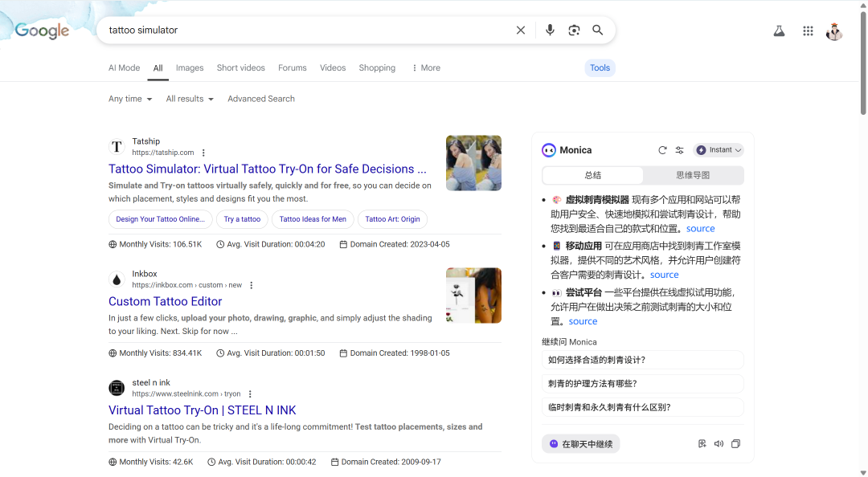868x477 pixels.
Task: Open Monica Instant model dropdown
Action: click(719, 150)
